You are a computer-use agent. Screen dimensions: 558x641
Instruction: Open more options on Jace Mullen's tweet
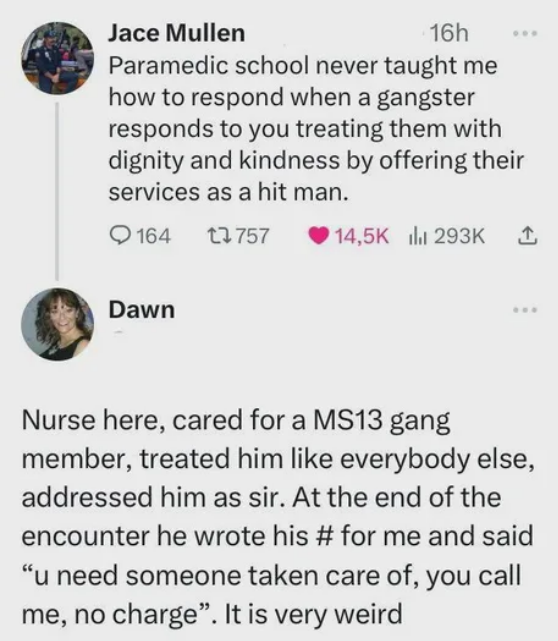tap(526, 34)
